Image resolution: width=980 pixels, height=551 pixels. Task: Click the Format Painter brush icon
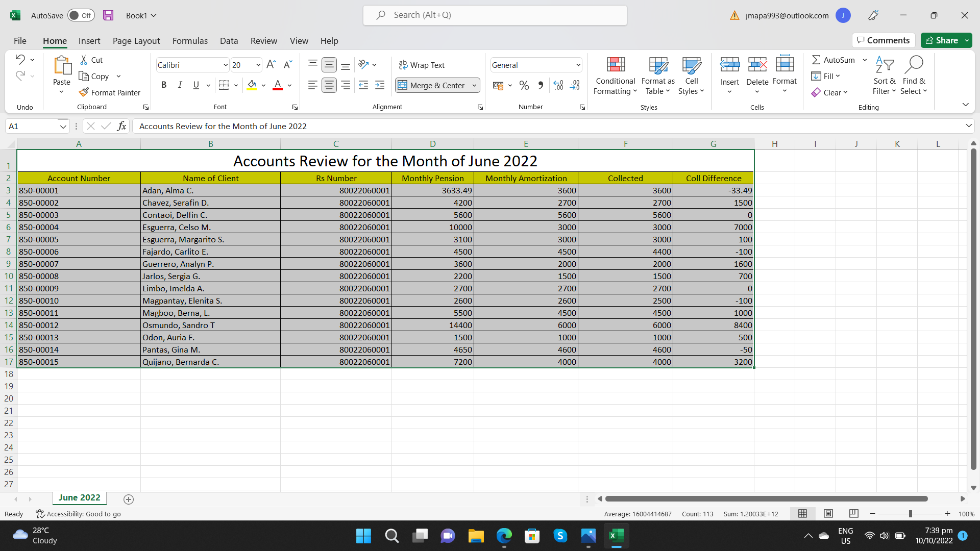point(84,92)
